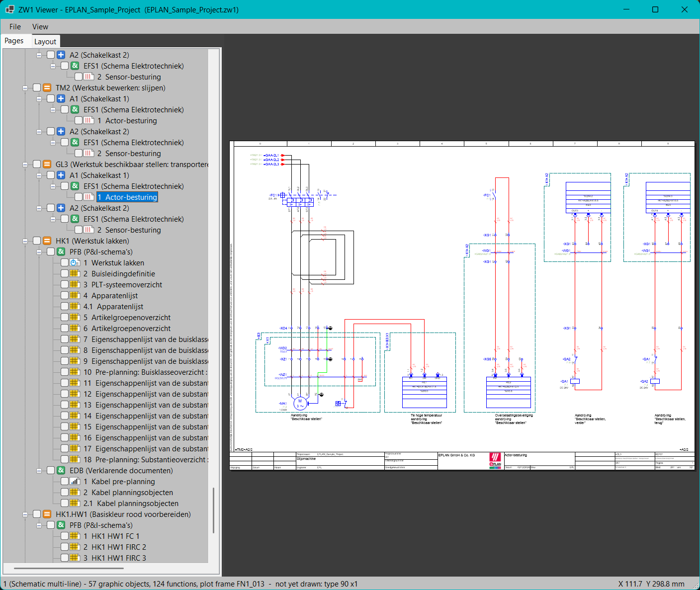Click the orange icon beside GL3 (Werkstuk beschikbaar stellen)
The width and height of the screenshot is (700, 590).
coord(47,165)
